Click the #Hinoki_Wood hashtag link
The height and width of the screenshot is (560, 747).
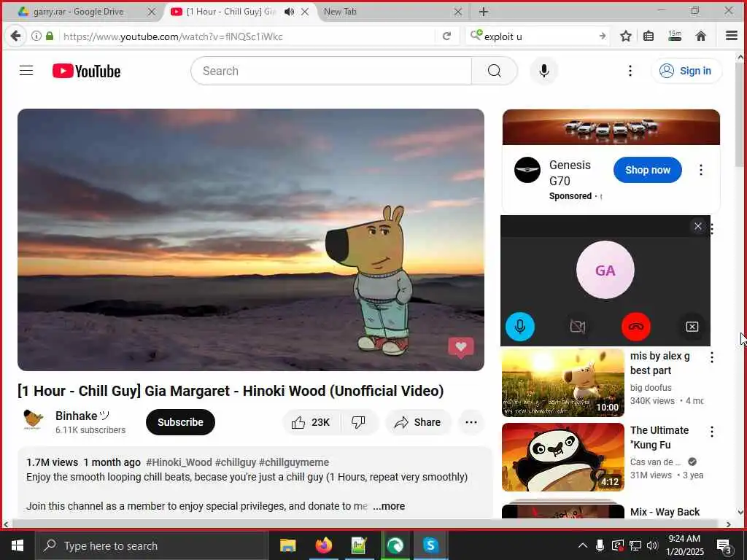[x=179, y=462]
